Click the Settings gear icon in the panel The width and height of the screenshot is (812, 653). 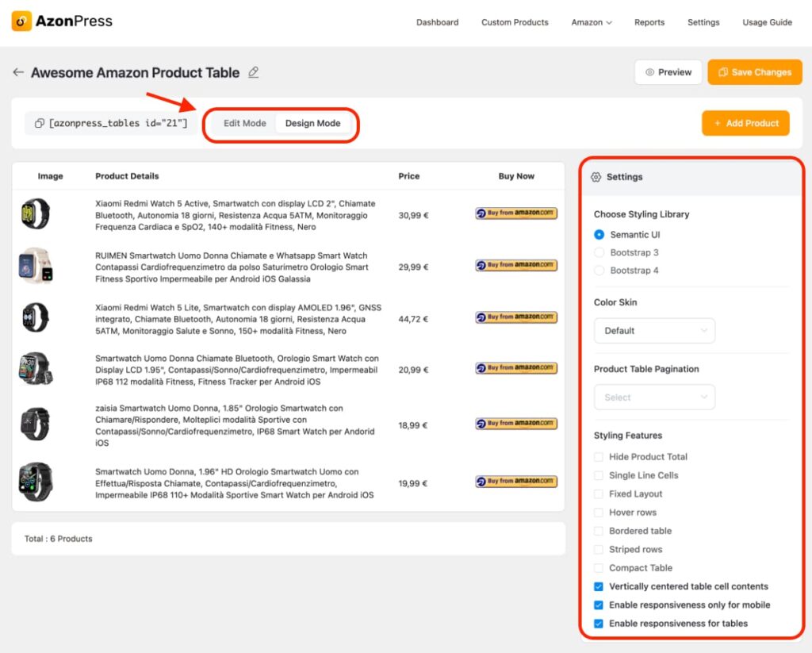coord(596,177)
